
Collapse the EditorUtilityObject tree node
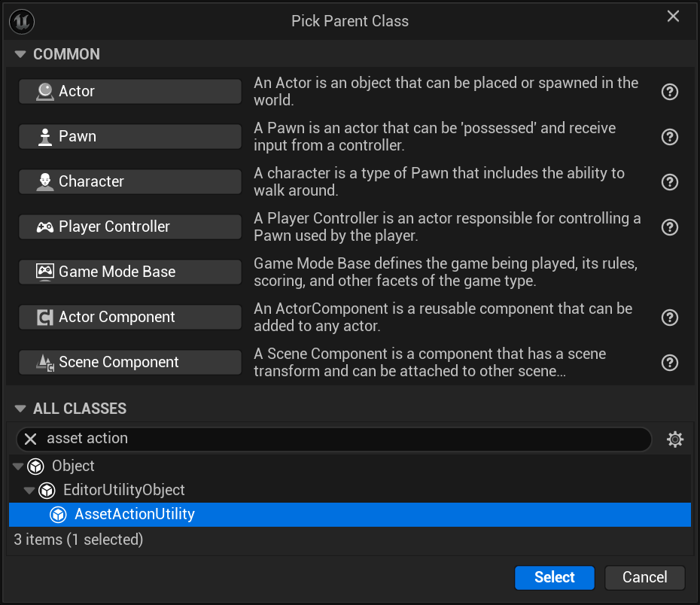coord(29,491)
